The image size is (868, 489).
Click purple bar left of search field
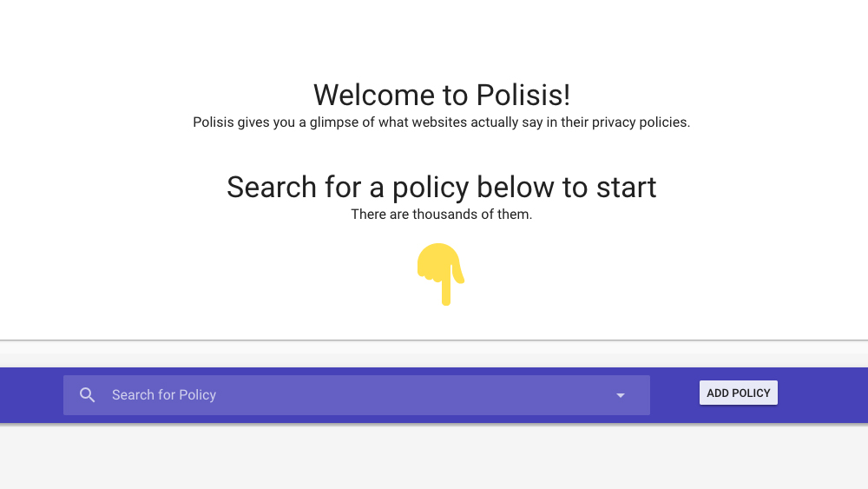31,395
